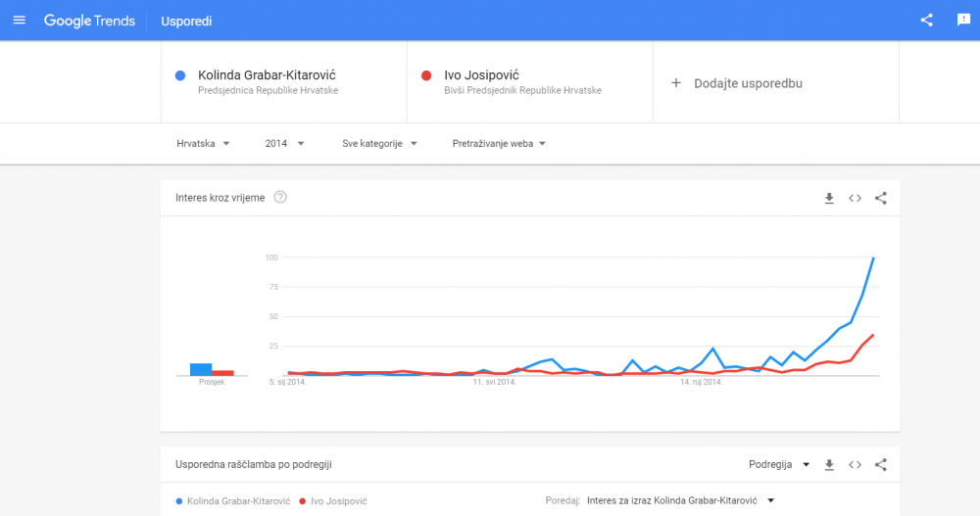Expand the Sve kategorije dropdown
This screenshot has width=980, height=516.
click(379, 144)
